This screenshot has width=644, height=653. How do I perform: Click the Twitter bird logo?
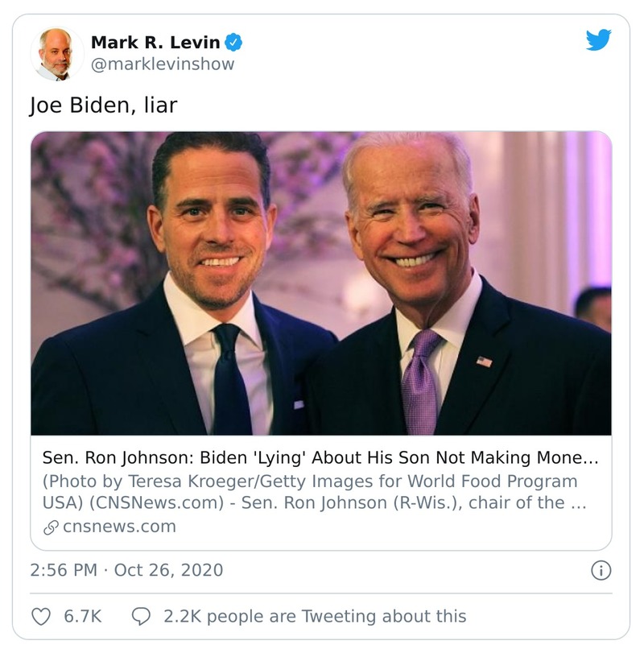[x=598, y=40]
